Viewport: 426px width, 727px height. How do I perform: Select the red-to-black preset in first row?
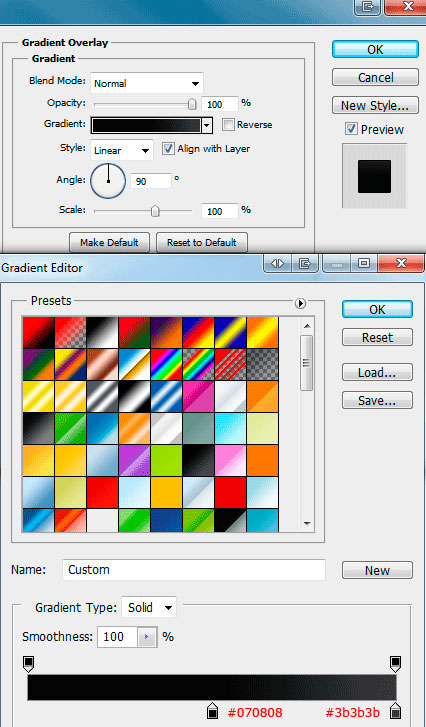pyautogui.click(x=38, y=332)
